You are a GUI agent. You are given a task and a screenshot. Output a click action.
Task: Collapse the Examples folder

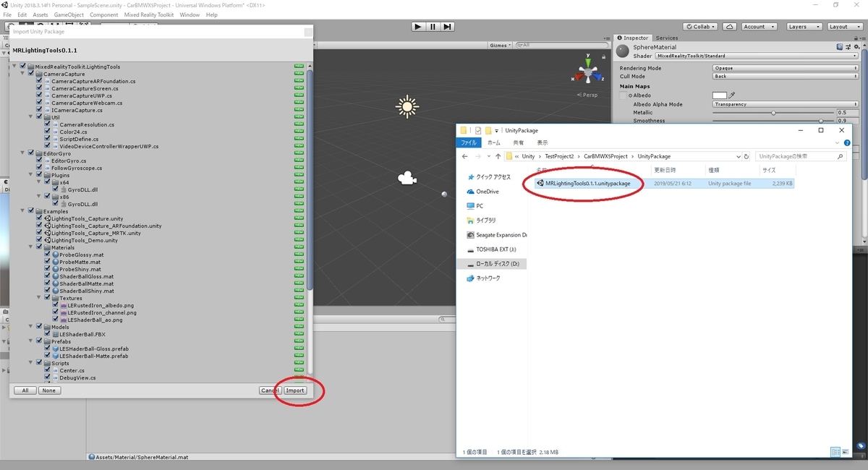tap(22, 211)
